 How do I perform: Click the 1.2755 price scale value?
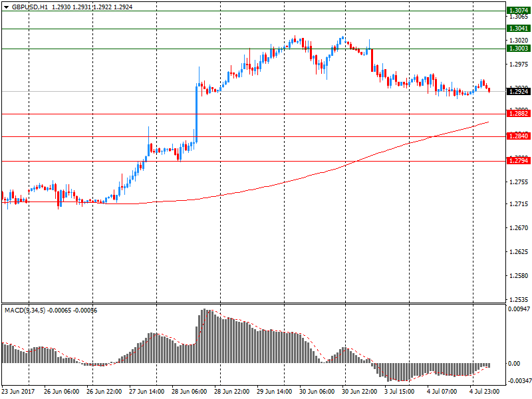point(519,182)
